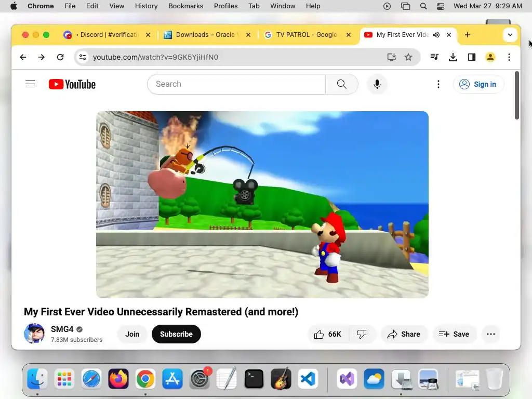Launch Firefox from the Dock
Image resolution: width=532 pixels, height=399 pixels.
[118, 379]
